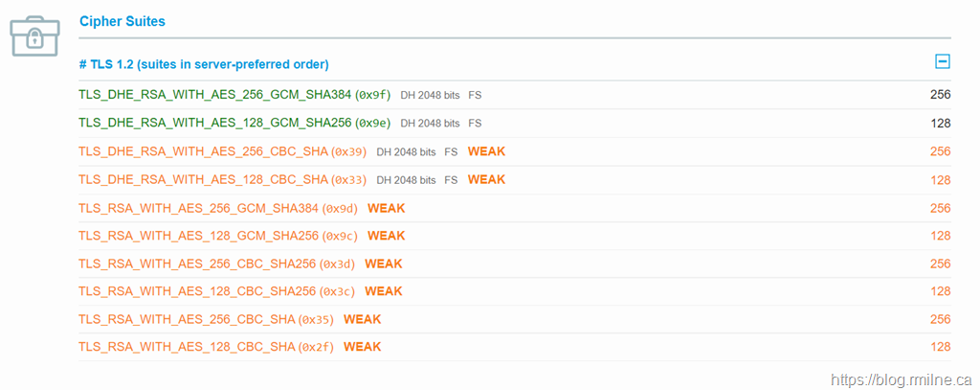
Task: Click DH 2048 bits on the 0x9e row
Action: tap(430, 124)
